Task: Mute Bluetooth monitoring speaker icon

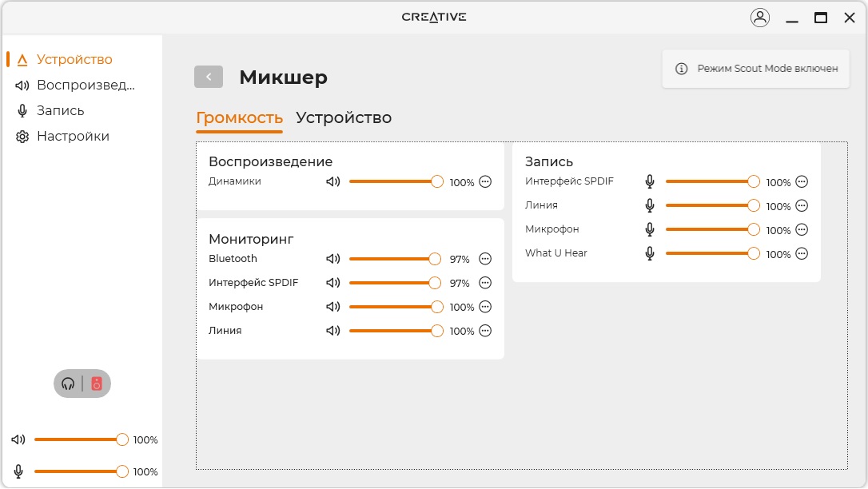Action: pyautogui.click(x=333, y=259)
